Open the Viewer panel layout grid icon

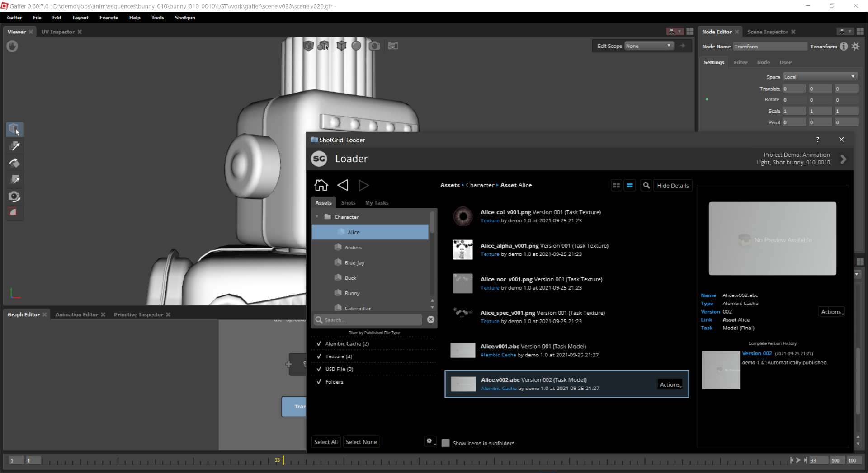click(690, 32)
